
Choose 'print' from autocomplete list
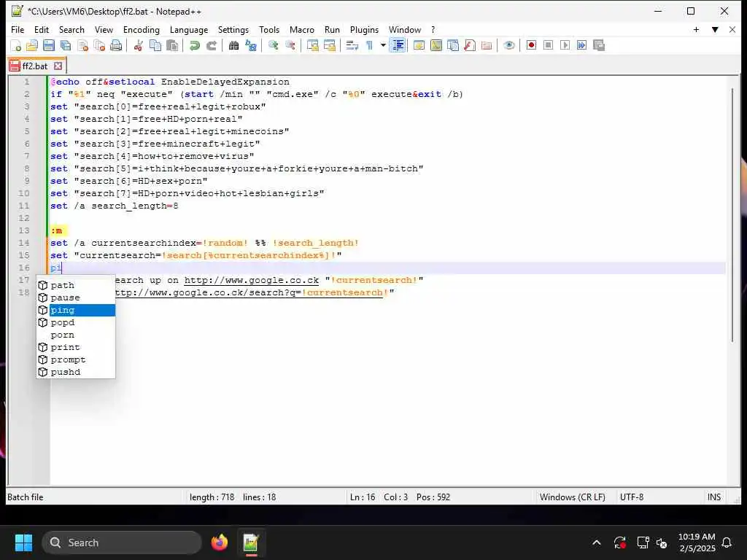coord(76,347)
